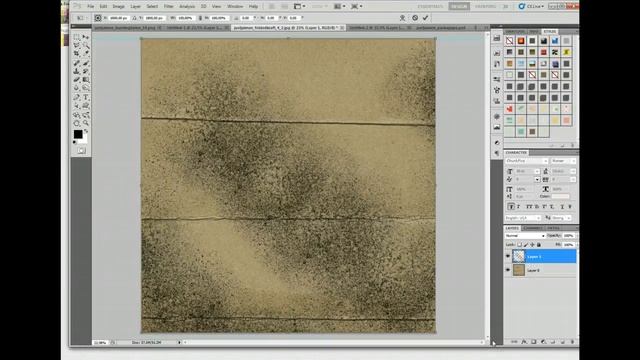Select the Quick Selection tool
640x360 pixels.
point(86,45)
